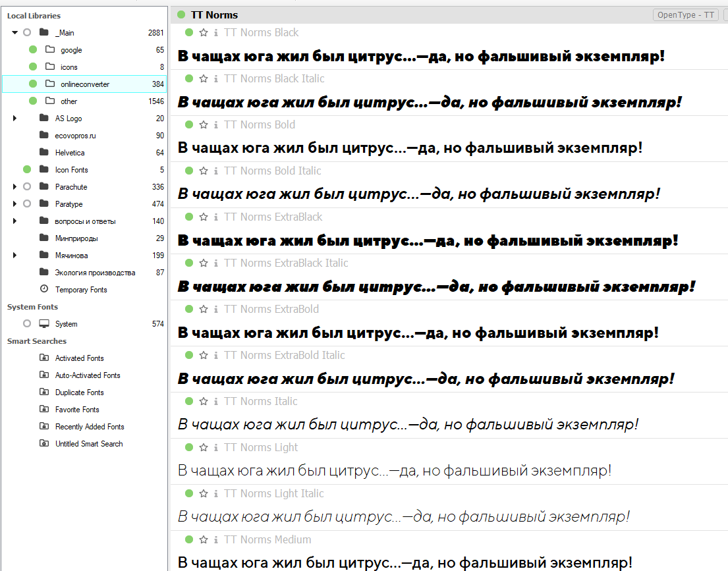Click the Local Libraries section heading
This screenshot has width=728, height=571.
[x=34, y=16]
